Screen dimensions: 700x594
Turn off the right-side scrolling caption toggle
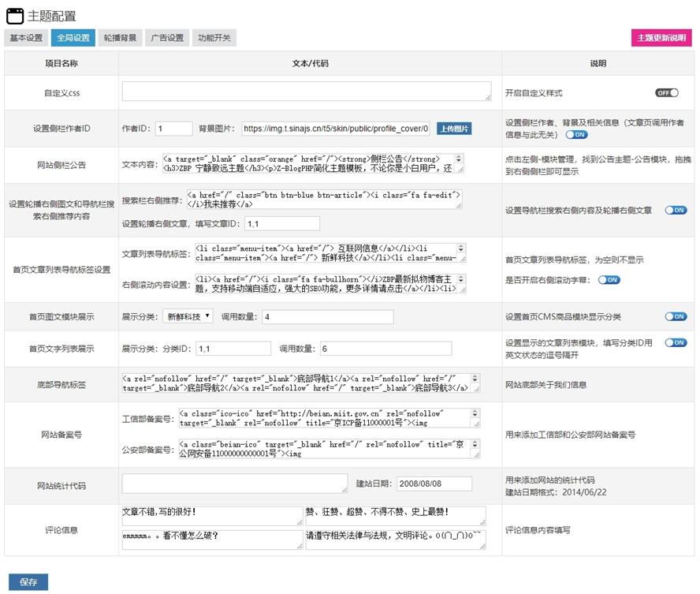click(x=609, y=279)
